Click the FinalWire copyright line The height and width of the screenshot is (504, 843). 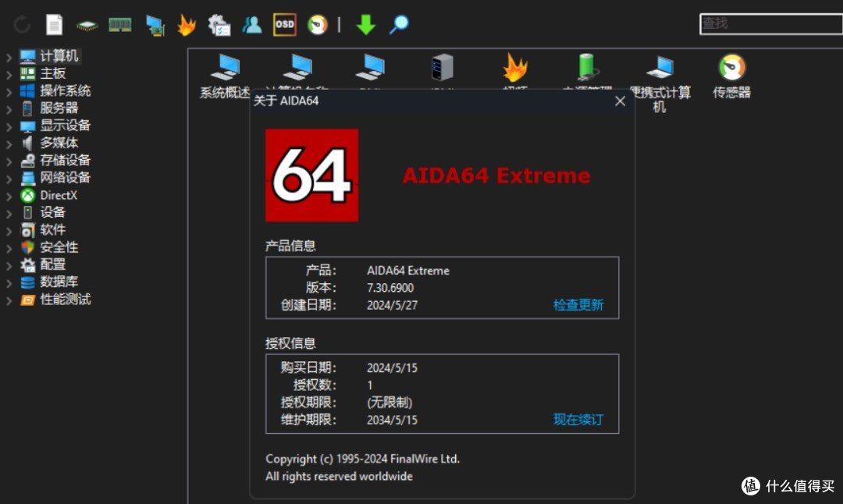click(x=362, y=459)
